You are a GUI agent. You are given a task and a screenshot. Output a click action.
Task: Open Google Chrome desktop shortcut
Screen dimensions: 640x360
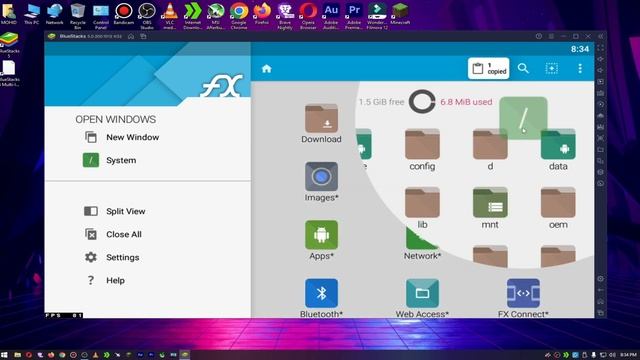coord(239,16)
